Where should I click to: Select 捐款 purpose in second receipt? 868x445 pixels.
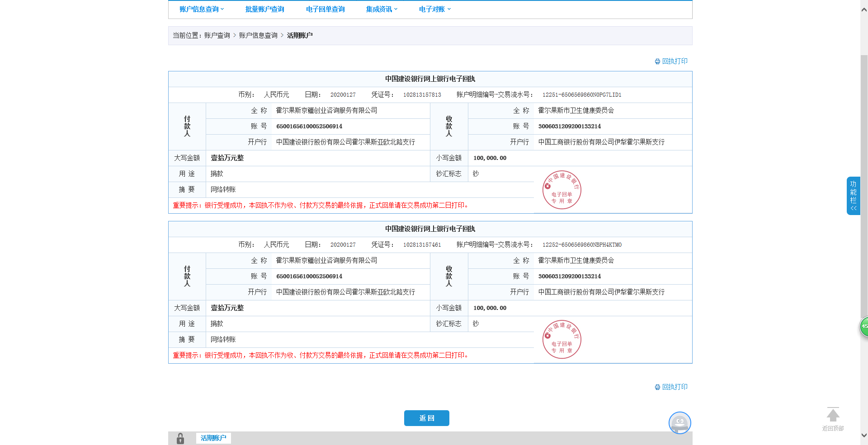pos(217,323)
